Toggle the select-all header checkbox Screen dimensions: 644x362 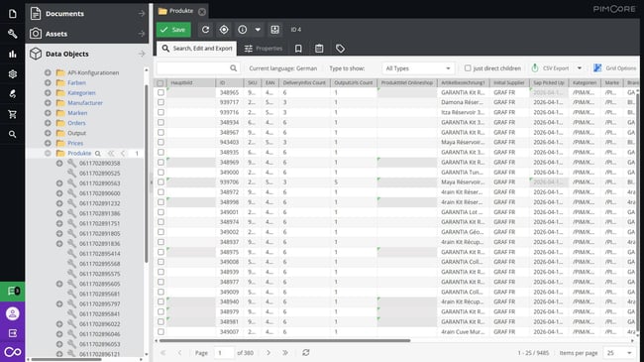pyautogui.click(x=161, y=83)
